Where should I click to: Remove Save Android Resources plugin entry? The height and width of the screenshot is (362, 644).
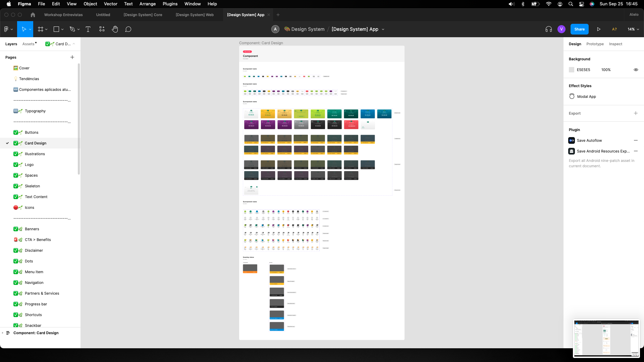tap(636, 151)
